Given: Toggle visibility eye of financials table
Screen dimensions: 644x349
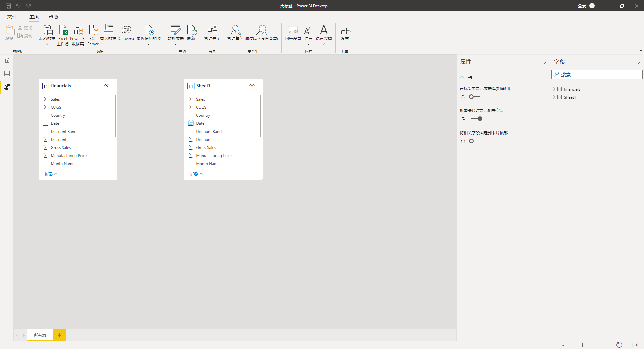Looking at the screenshot, I should click(x=107, y=86).
